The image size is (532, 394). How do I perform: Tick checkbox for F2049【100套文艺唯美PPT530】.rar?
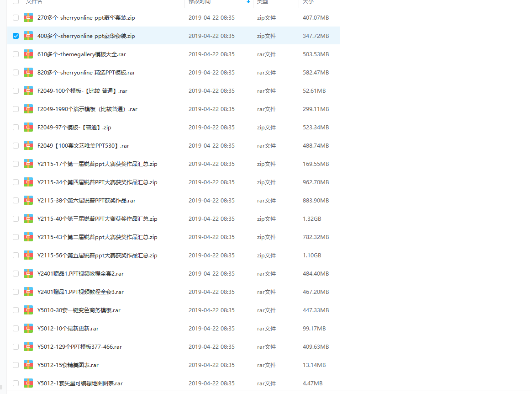click(16, 145)
